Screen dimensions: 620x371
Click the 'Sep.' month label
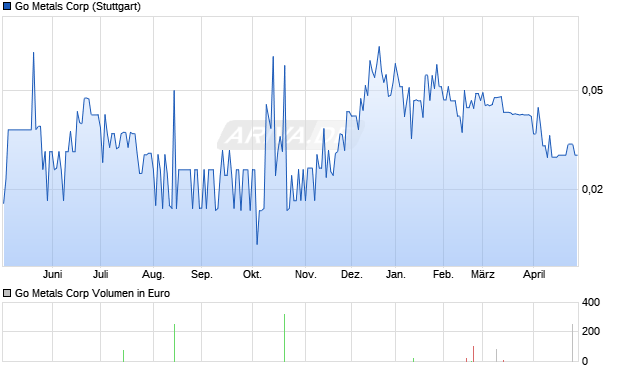tap(202, 274)
